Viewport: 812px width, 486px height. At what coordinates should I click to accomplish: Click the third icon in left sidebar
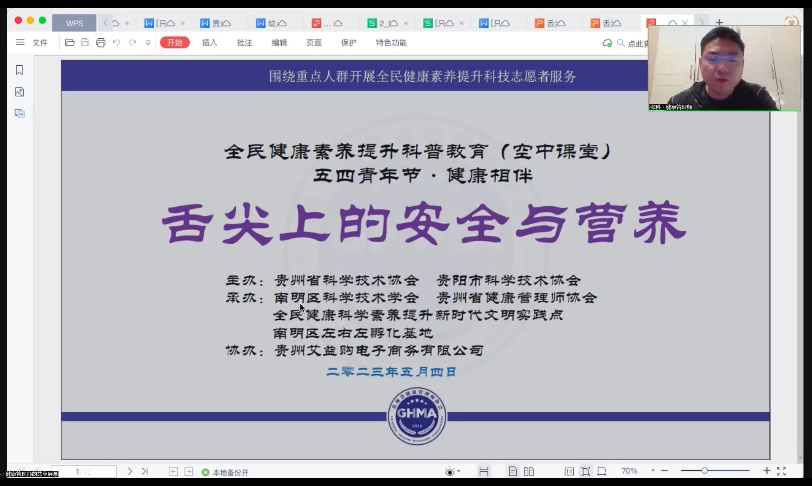pos(19,113)
